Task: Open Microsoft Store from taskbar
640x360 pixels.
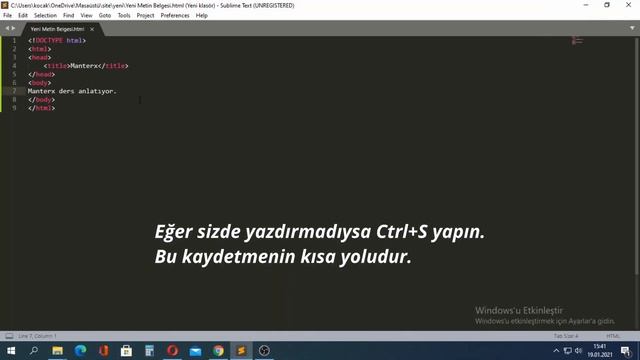Action: 126,351
